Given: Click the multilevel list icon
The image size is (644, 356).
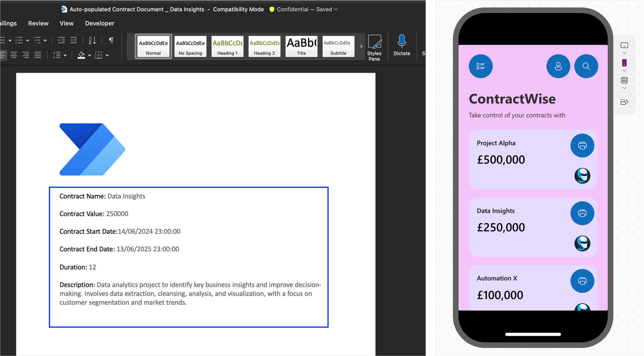Looking at the screenshot, I should (x=37, y=40).
